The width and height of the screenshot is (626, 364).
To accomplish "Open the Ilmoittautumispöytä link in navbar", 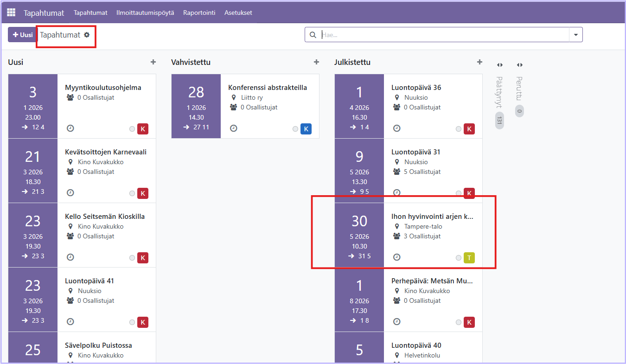I will tap(145, 13).
